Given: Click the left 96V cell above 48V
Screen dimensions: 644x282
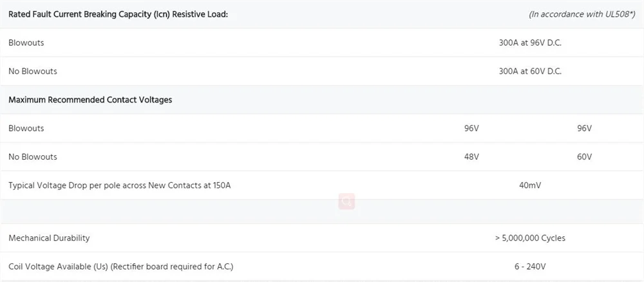Looking at the screenshot, I should point(471,128).
